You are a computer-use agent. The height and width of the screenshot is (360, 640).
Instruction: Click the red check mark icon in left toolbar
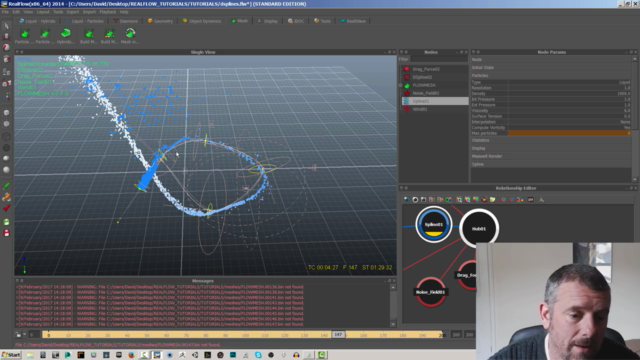tap(6, 208)
